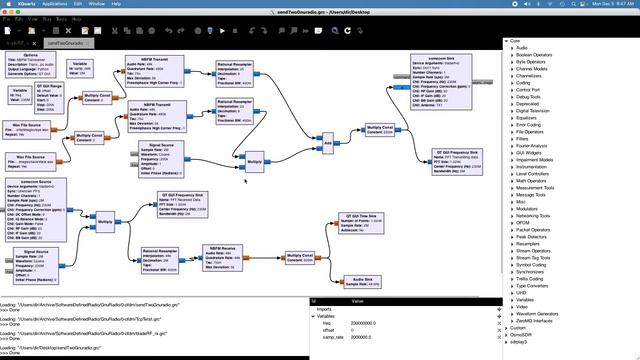
Task: Click the samp_rate value 2000000.0
Action: coord(361,337)
